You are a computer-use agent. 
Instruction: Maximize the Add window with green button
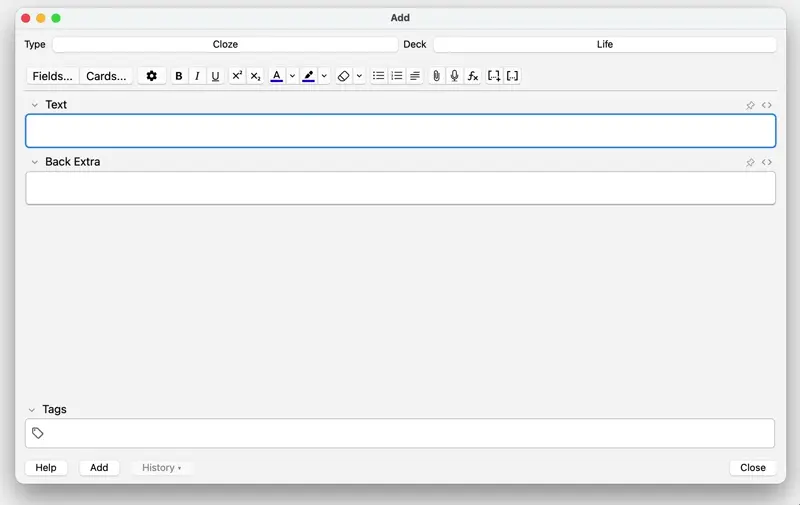click(x=56, y=18)
